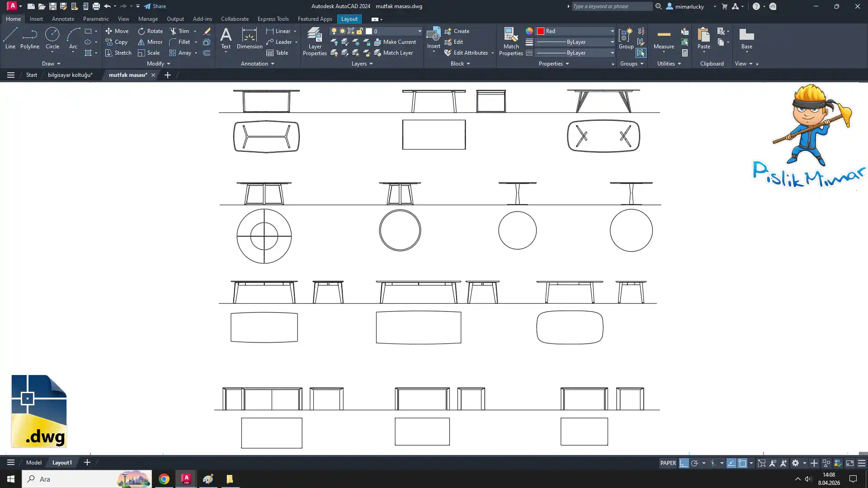Viewport: 868px width, 488px height.
Task: Select the Text annotation tool
Action: tap(226, 38)
